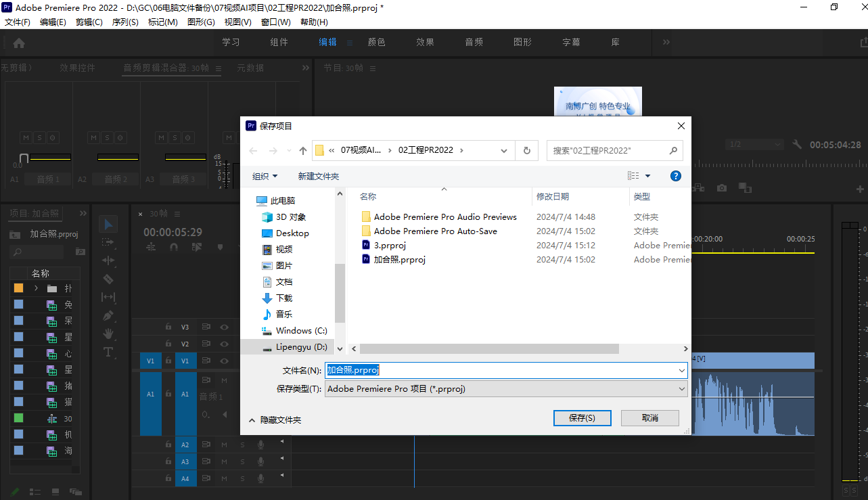Select the 3.prproj file in the list
The width and height of the screenshot is (868, 500).
pos(390,245)
